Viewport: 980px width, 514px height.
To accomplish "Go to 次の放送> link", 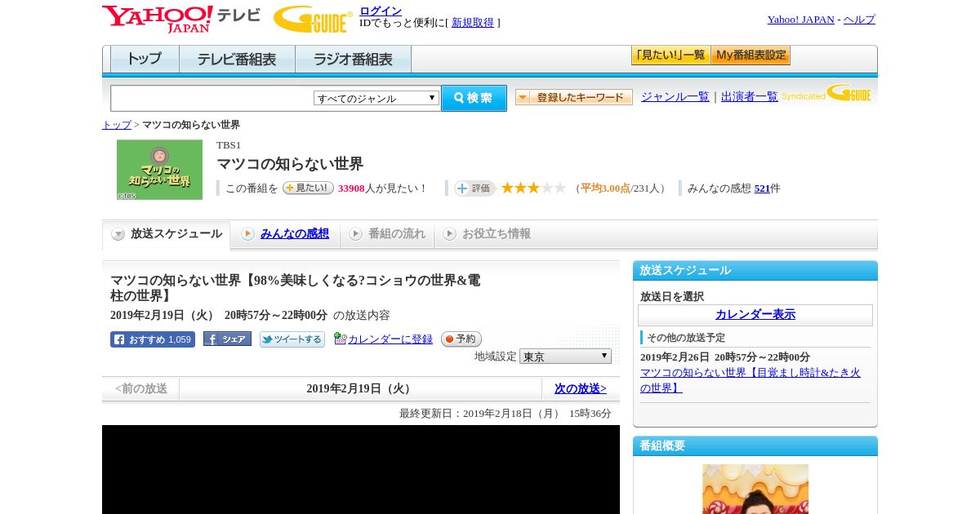I will click(x=581, y=389).
